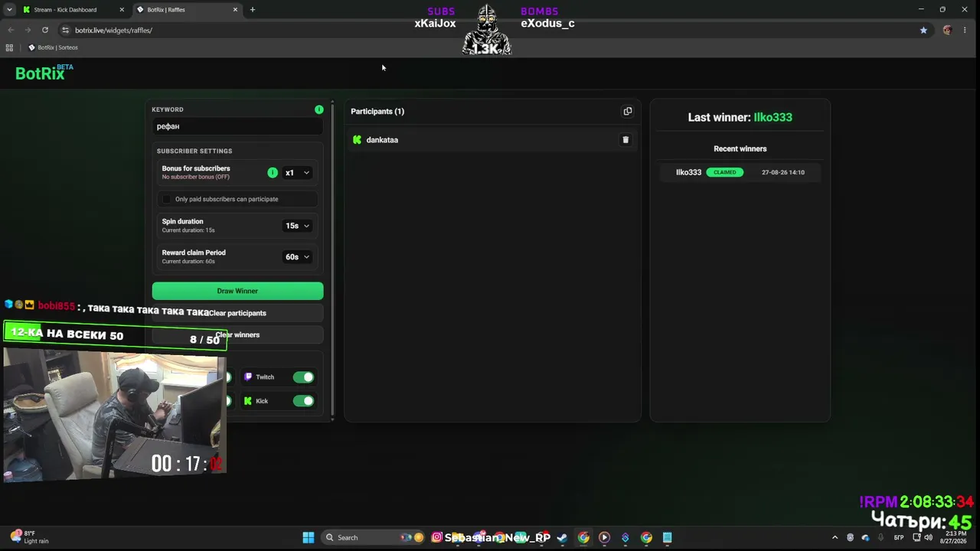Select participant dankataa in the list

(x=492, y=140)
